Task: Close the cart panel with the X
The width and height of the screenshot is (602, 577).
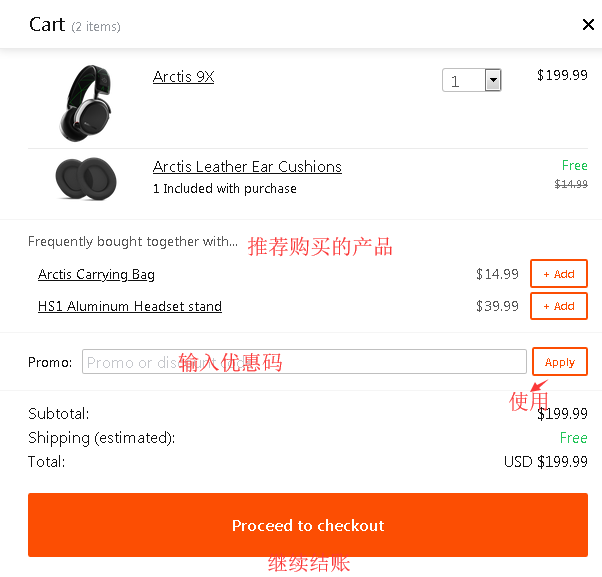Action: tap(588, 25)
